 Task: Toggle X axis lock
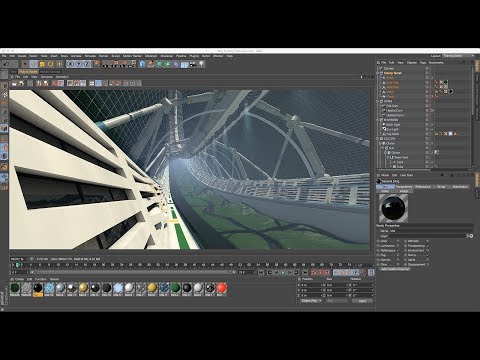point(70,64)
